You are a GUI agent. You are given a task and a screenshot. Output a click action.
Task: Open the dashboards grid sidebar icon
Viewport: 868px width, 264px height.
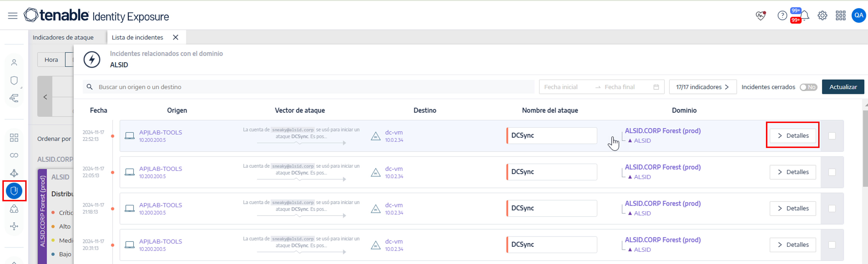tap(14, 137)
